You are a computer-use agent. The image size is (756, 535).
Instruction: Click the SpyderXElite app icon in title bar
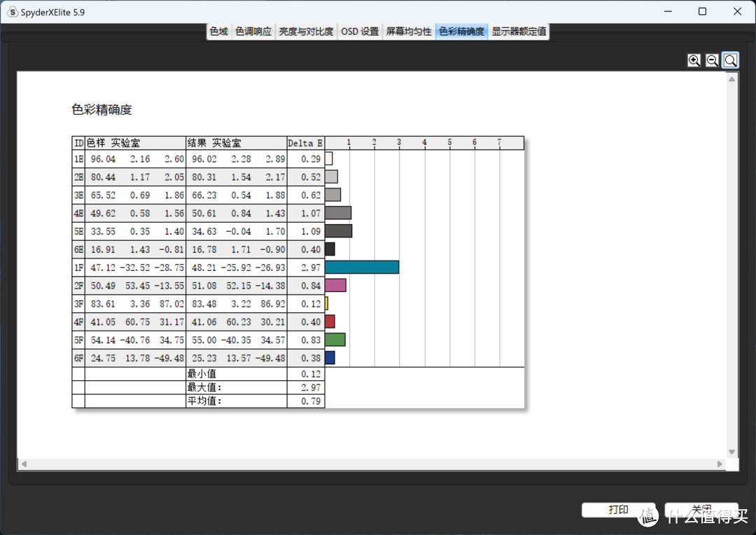[13, 12]
